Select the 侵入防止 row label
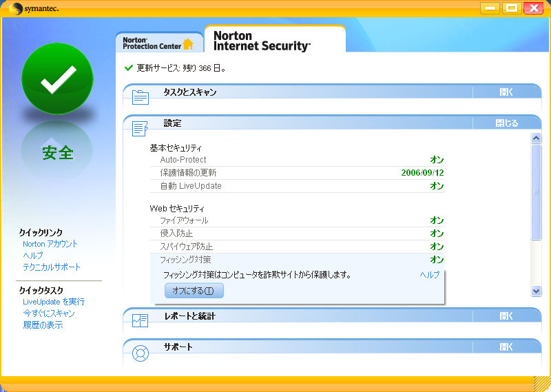 pos(176,234)
